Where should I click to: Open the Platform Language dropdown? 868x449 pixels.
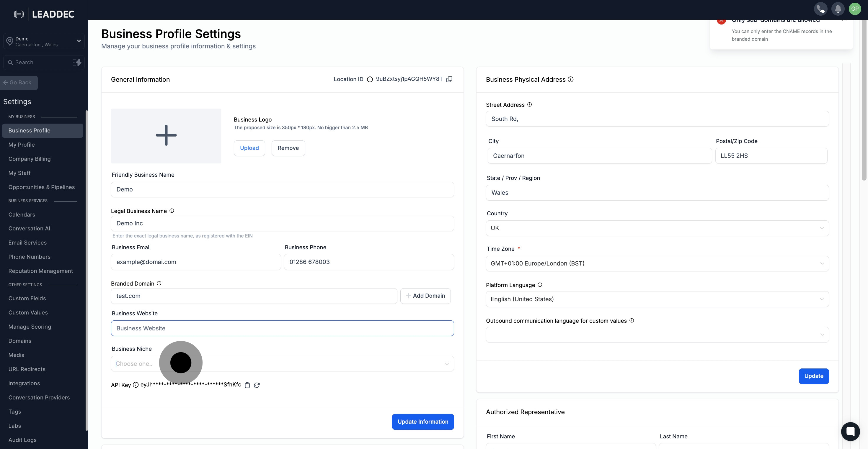(x=657, y=299)
